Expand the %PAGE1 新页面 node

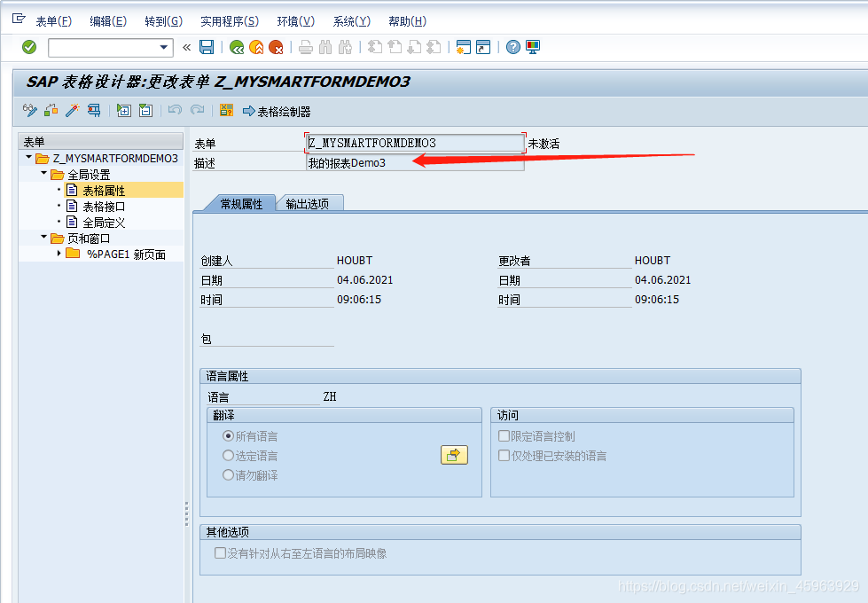[x=59, y=254]
